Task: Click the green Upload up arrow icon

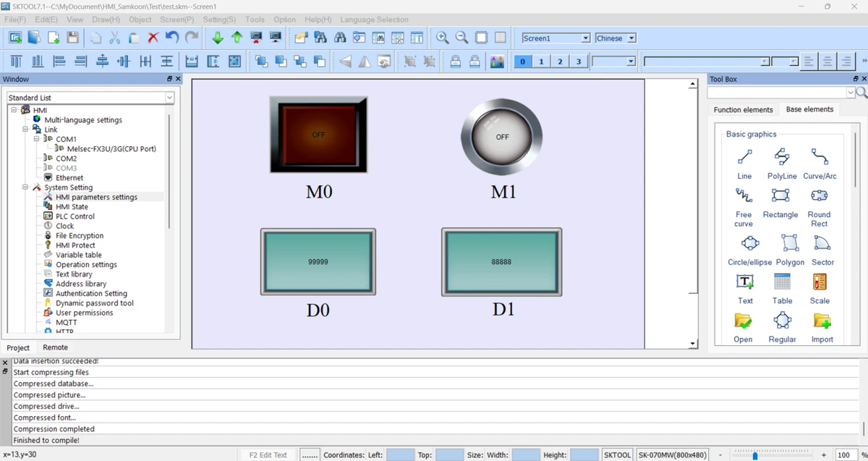Action: 237,38
